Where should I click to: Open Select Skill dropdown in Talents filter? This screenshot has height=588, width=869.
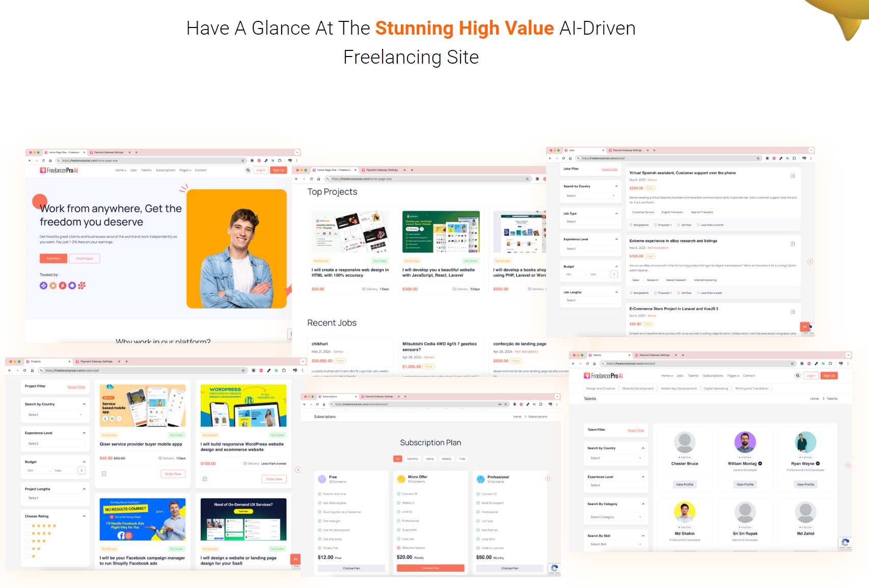tap(615, 544)
